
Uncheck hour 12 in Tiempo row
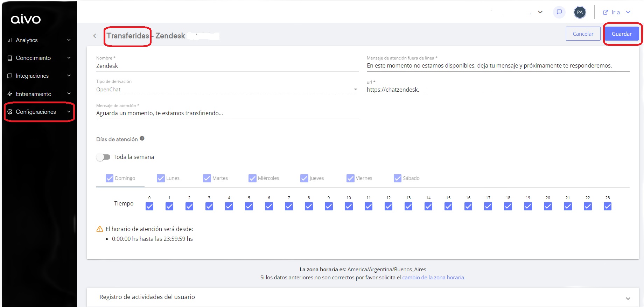point(388,207)
